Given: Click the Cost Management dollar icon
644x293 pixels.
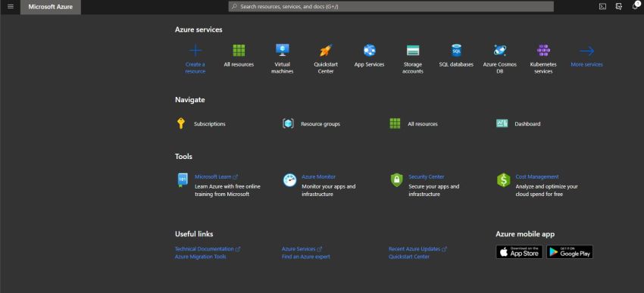Looking at the screenshot, I should pyautogui.click(x=504, y=180).
